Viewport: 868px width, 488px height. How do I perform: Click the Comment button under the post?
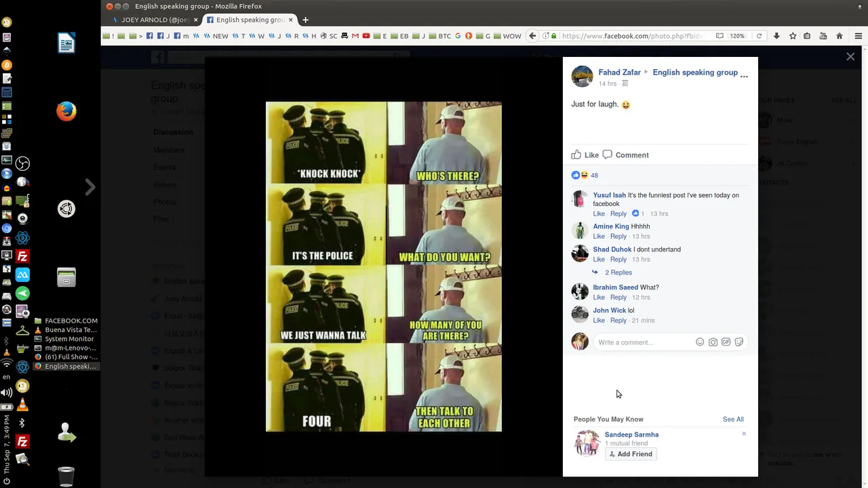point(626,155)
